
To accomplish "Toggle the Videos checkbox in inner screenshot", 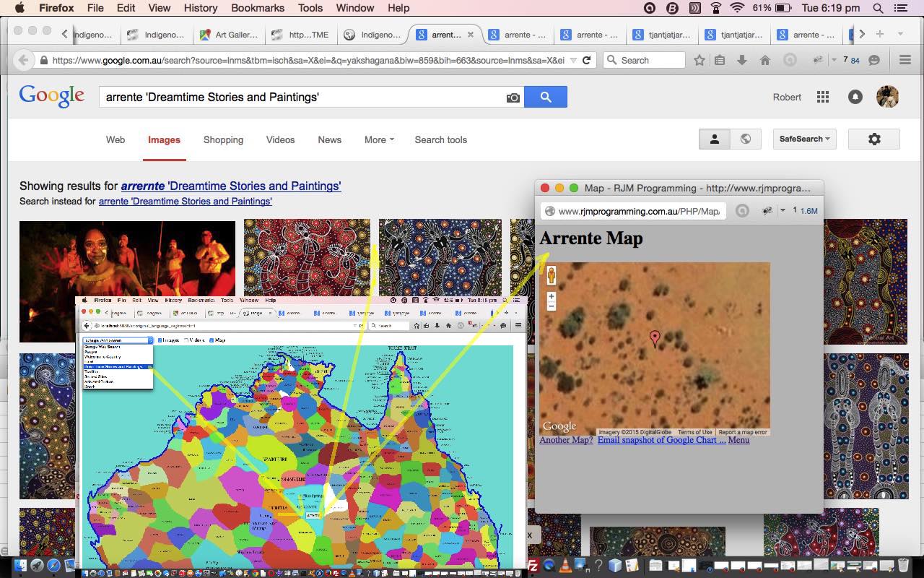I will [x=186, y=340].
